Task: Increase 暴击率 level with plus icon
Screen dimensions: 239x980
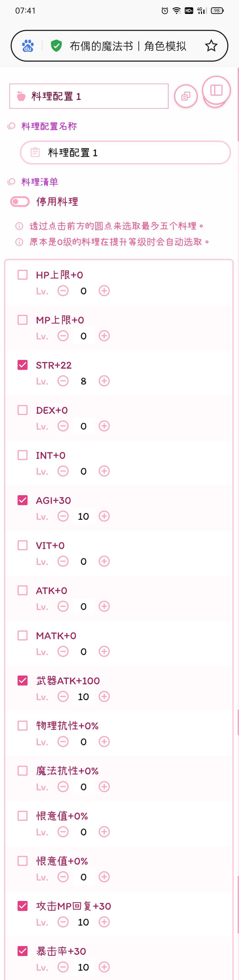Action: point(104,967)
